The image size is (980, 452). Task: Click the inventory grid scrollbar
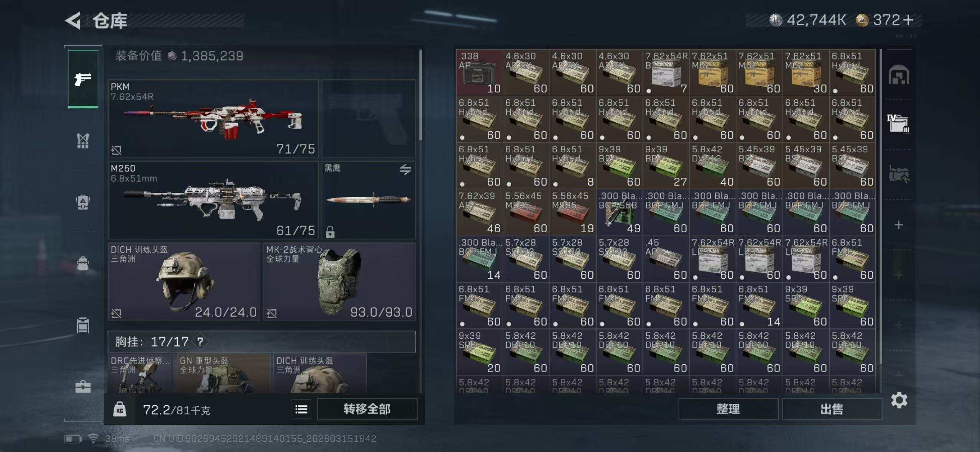[881, 207]
